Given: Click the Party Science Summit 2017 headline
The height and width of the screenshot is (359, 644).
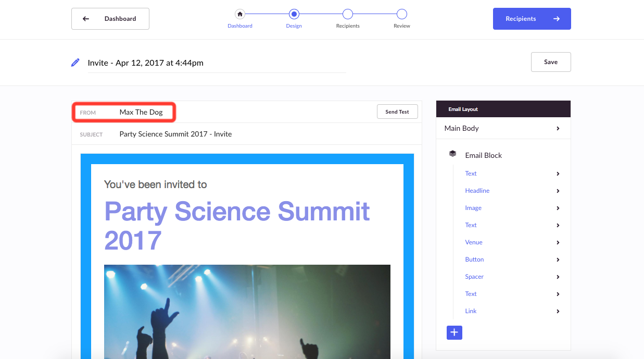Looking at the screenshot, I should coord(237,226).
